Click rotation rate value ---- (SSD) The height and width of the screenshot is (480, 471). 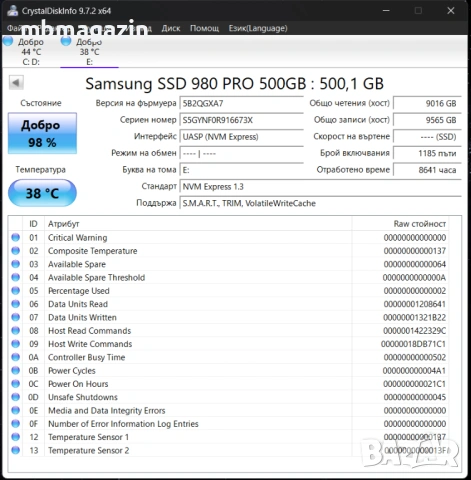tap(427, 137)
